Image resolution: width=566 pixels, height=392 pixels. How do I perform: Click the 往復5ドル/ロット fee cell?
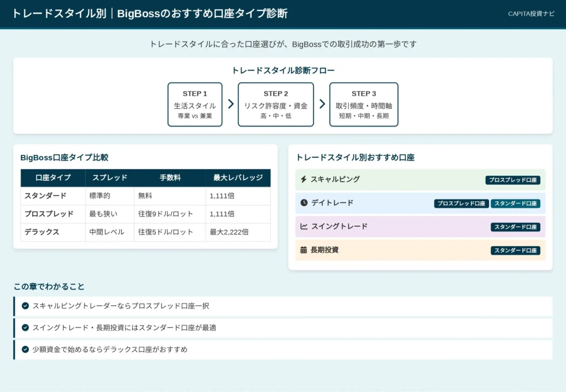[170, 232]
